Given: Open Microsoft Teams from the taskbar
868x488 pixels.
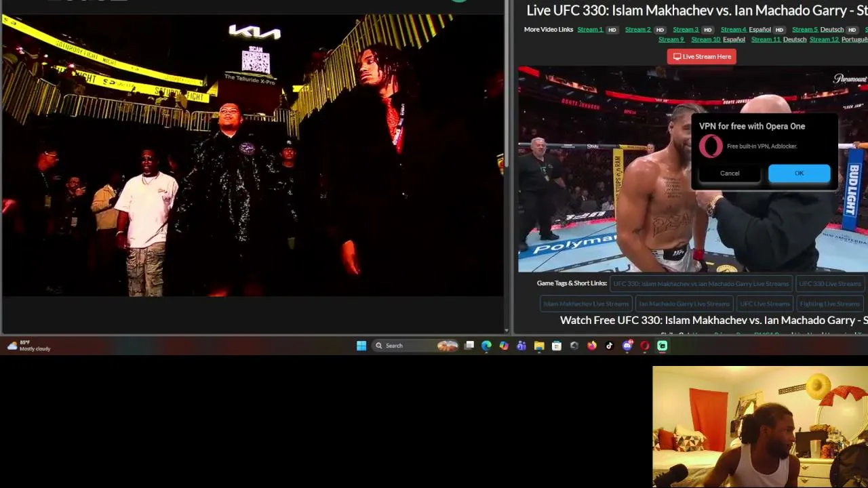Looking at the screenshot, I should [x=521, y=346].
